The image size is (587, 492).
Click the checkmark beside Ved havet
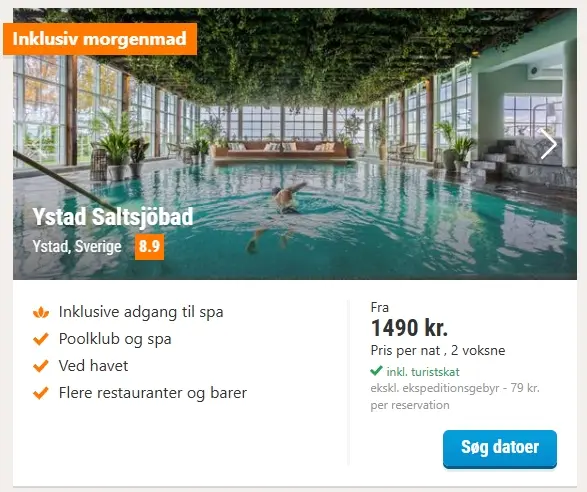tap(41, 365)
